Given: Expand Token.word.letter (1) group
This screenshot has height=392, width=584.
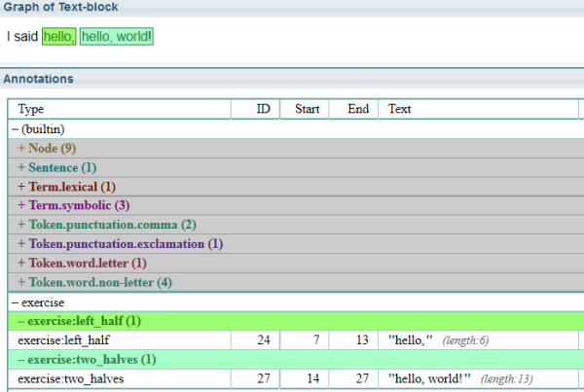Looking at the screenshot, I should (82, 263).
